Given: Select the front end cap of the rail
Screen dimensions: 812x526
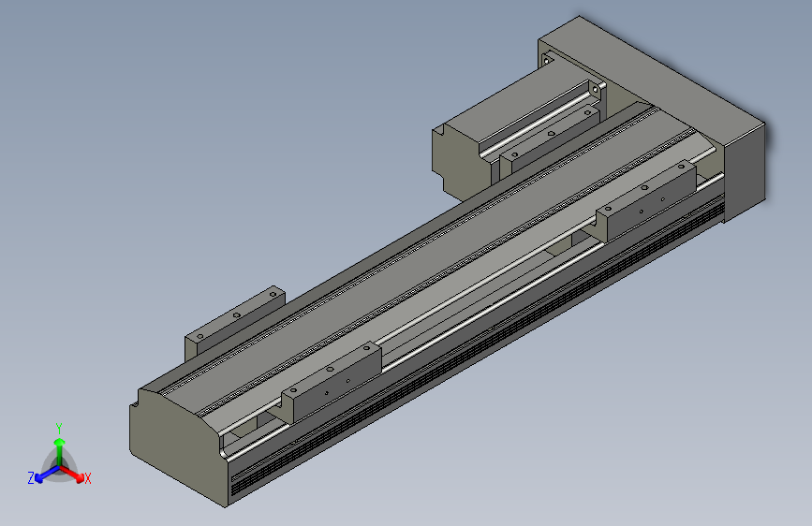Looking at the screenshot, I should (179, 446).
